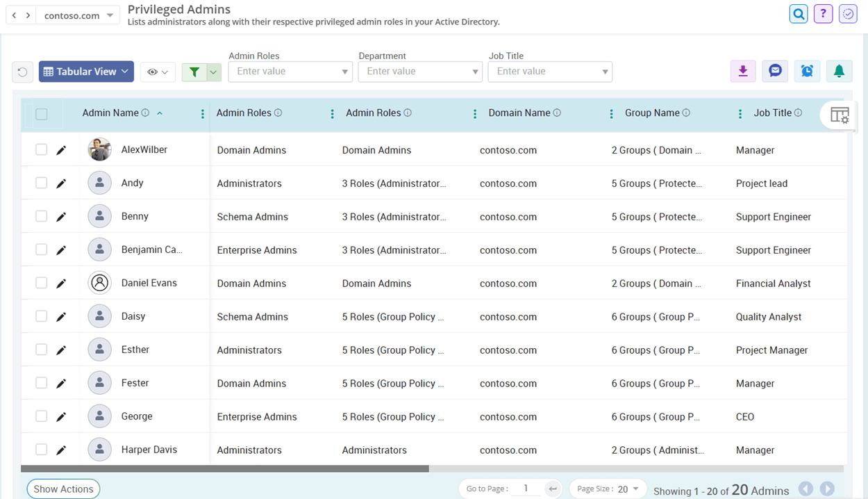Refresh the Privileged Admins report

22,72
